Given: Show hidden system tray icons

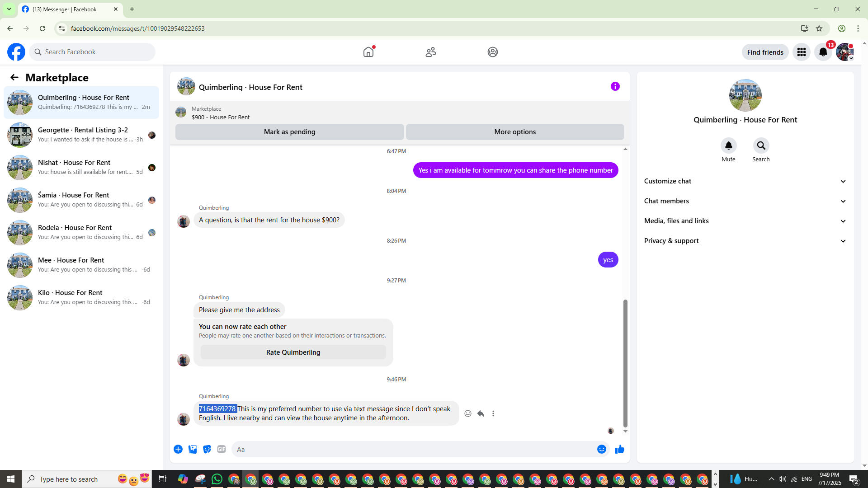Looking at the screenshot, I should (x=771, y=479).
